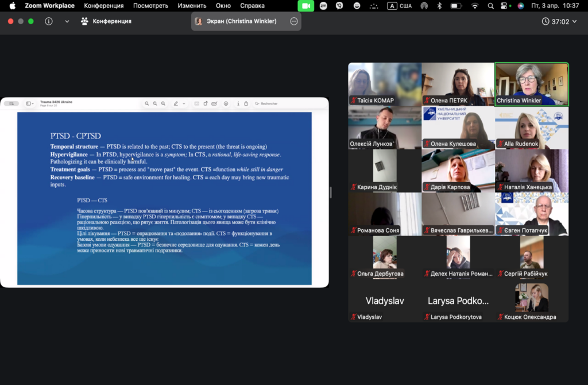The height and width of the screenshot is (385, 588).
Task: Open Spotlight search in the menu bar
Action: pyautogui.click(x=490, y=6)
